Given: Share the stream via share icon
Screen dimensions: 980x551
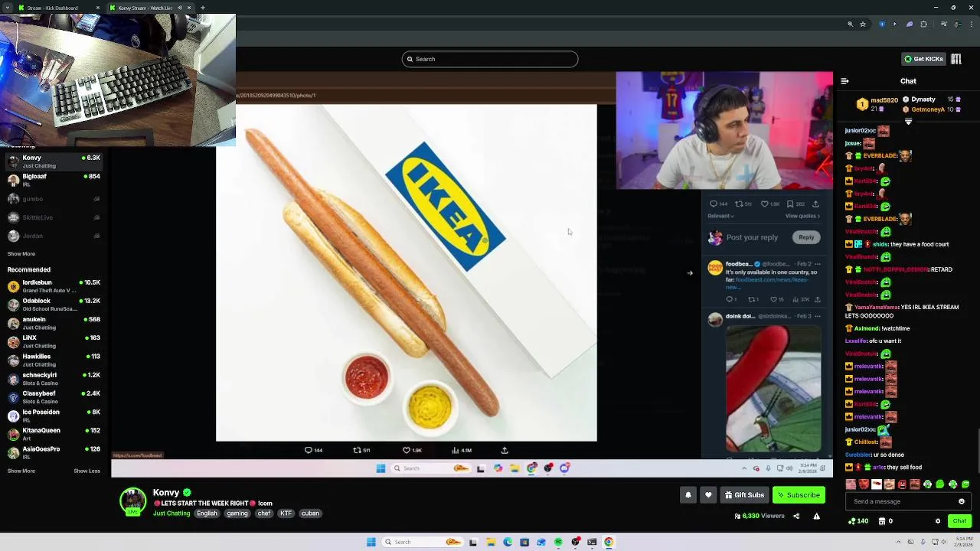Looking at the screenshot, I should pos(796,516).
